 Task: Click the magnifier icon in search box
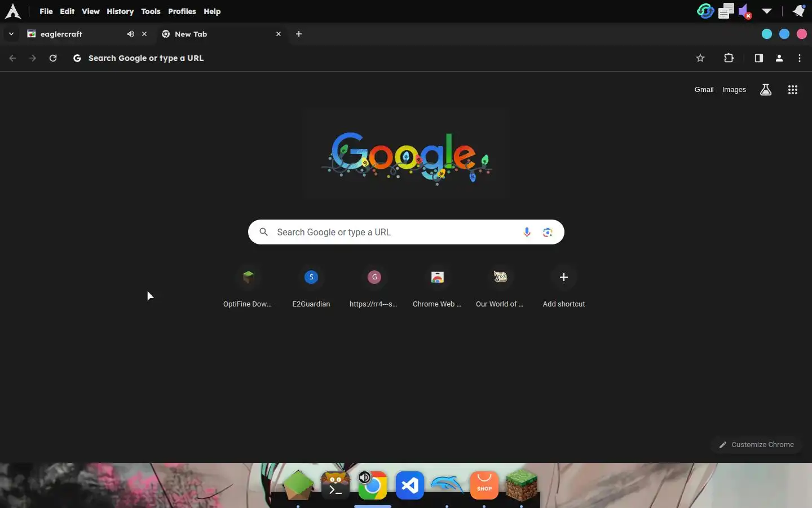tap(263, 232)
